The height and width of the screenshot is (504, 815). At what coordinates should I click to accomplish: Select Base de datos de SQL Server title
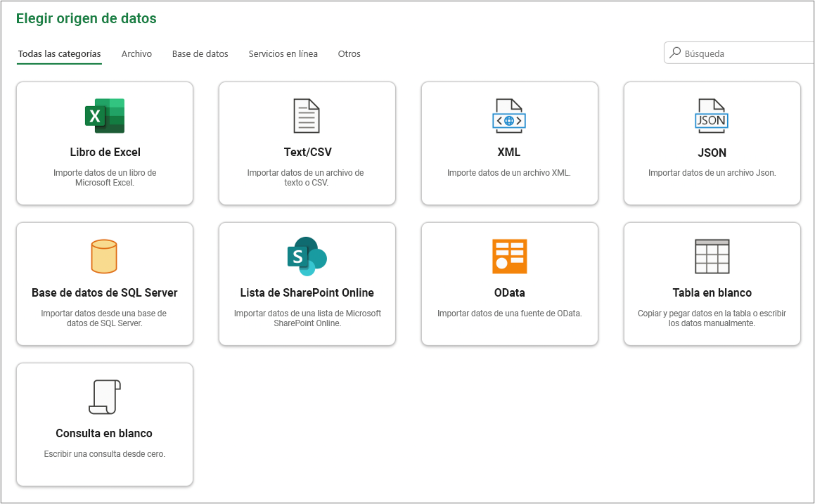point(105,292)
